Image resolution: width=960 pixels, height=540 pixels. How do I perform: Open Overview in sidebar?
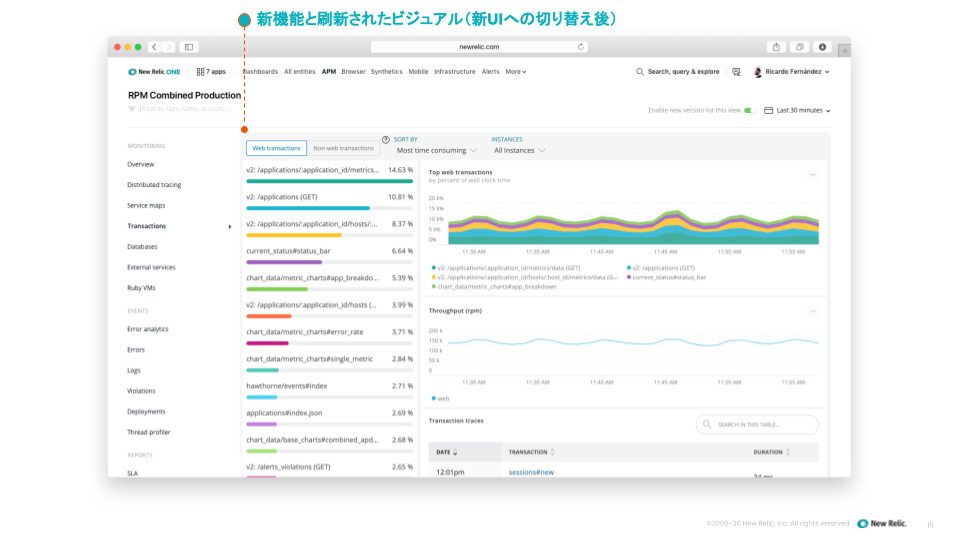[x=141, y=165]
